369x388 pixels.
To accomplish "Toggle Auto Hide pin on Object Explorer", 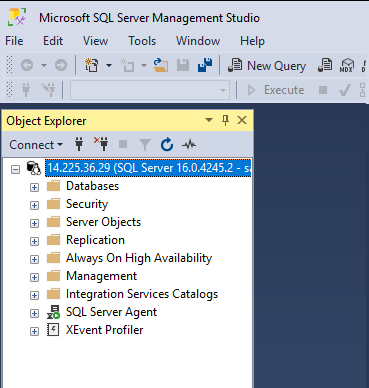I will (226, 120).
